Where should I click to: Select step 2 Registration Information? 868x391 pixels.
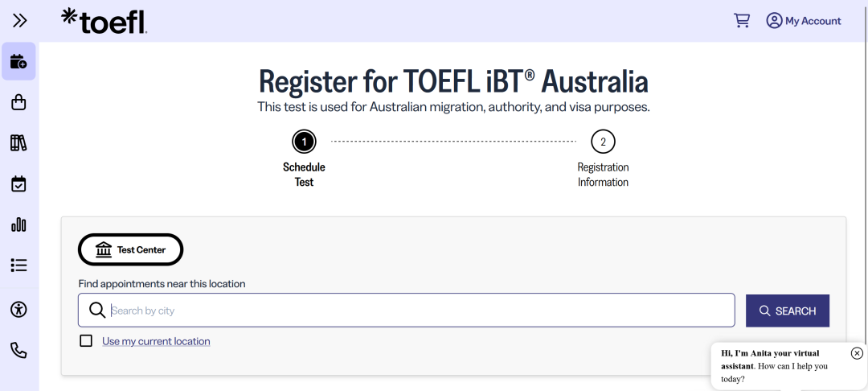[x=603, y=142]
